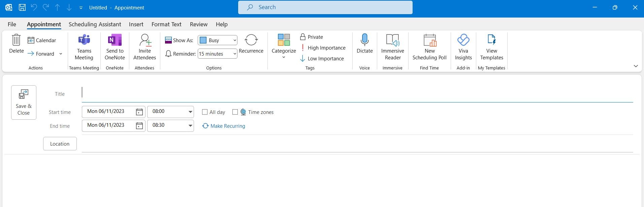This screenshot has width=644, height=207.
Task: Click the Delete trash can icon
Action: (16, 40)
